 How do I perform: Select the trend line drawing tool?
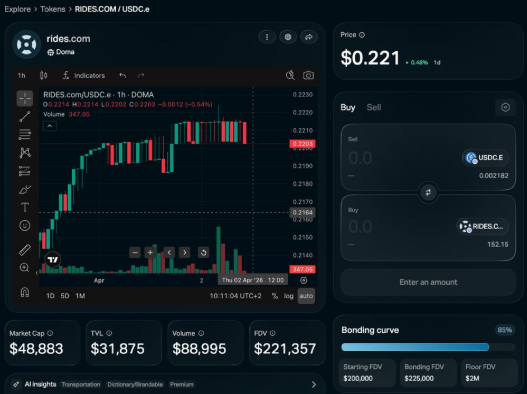[x=25, y=116]
